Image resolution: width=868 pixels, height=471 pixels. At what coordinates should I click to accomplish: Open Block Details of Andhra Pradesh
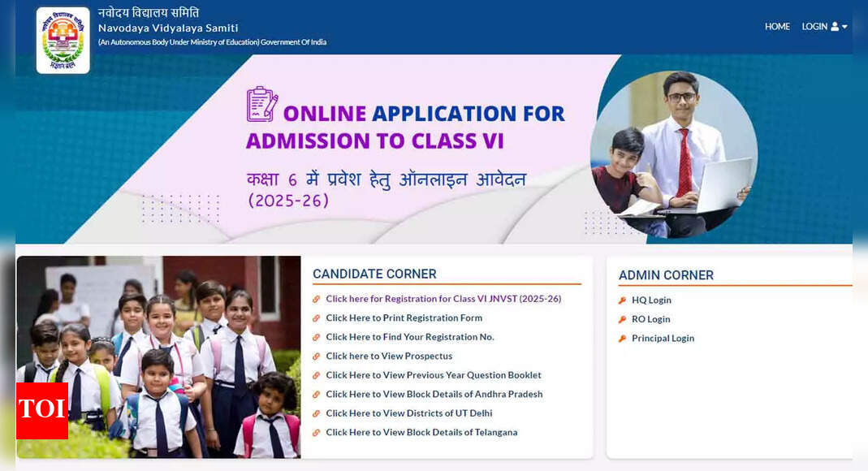coord(434,394)
